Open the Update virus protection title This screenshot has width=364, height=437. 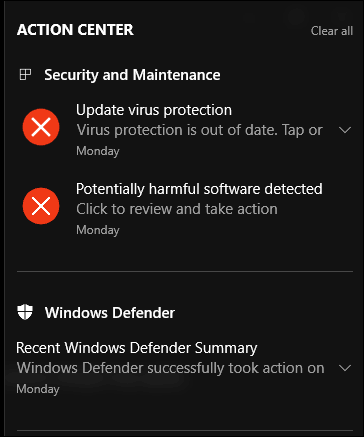154,110
